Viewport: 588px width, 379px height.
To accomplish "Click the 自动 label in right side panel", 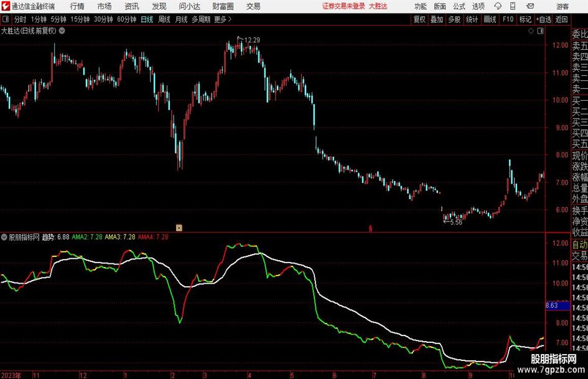I will [x=580, y=245].
